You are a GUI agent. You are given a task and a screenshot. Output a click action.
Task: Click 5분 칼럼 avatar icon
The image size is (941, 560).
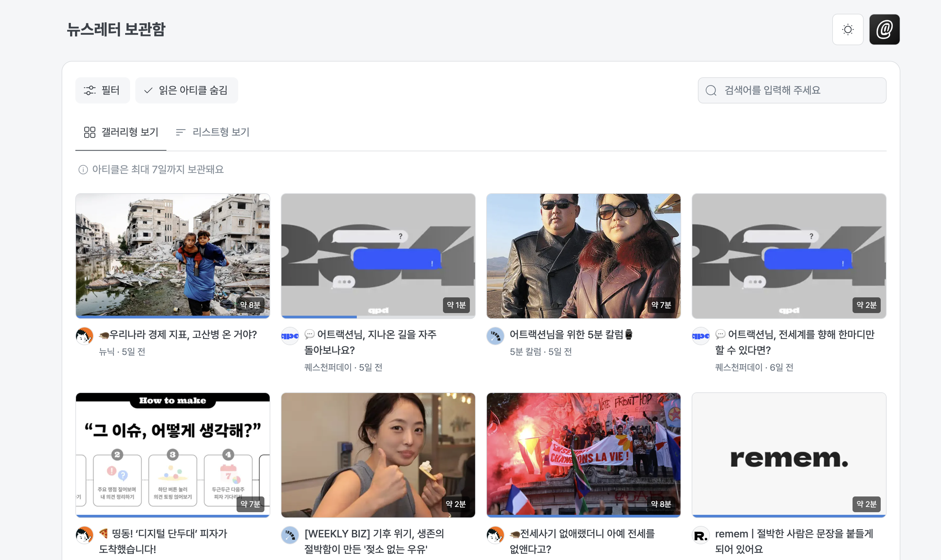(x=495, y=336)
